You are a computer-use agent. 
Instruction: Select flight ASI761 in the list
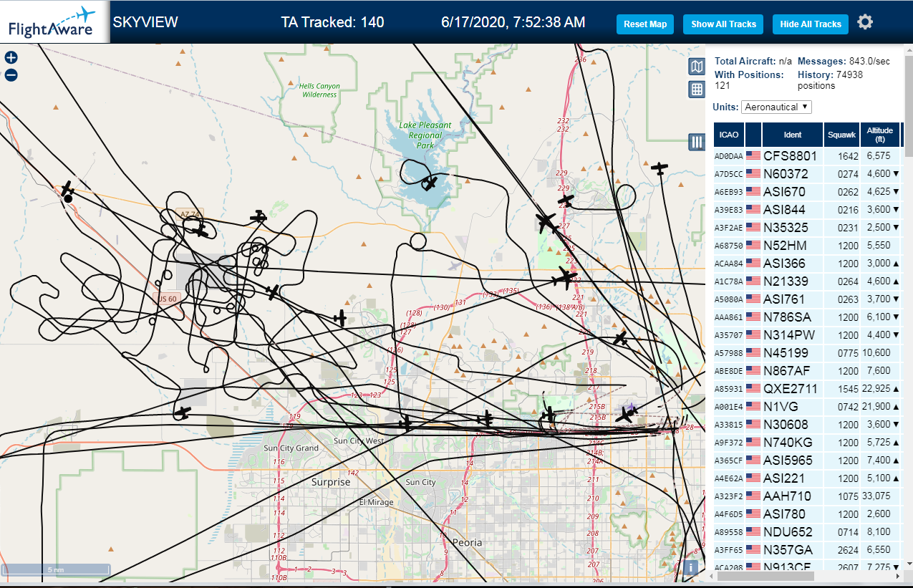[x=784, y=299]
